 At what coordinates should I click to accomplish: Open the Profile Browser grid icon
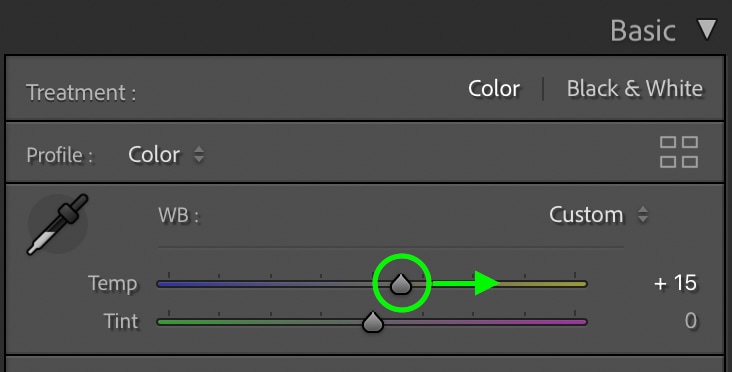pyautogui.click(x=679, y=152)
